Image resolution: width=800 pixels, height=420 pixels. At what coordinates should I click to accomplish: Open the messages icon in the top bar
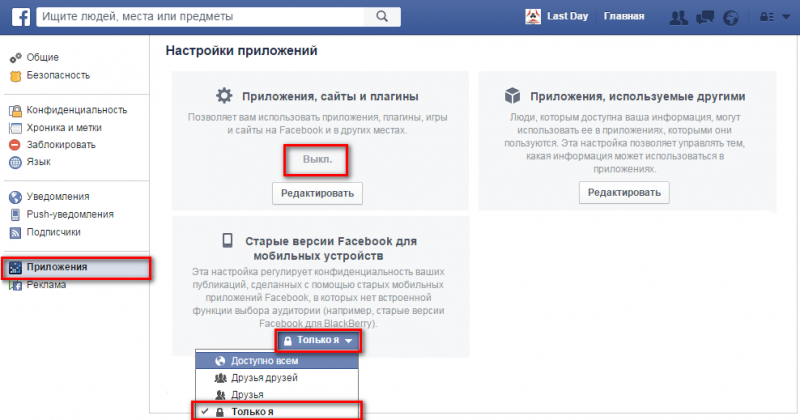click(x=705, y=18)
